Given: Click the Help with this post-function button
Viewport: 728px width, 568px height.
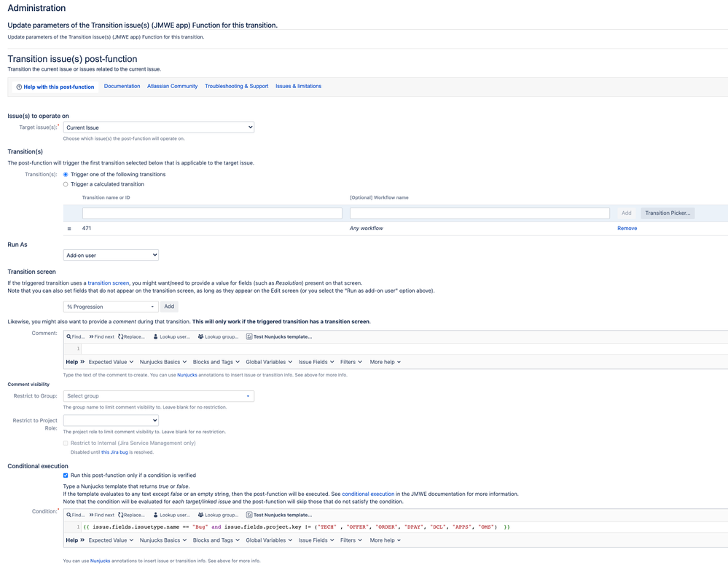Looking at the screenshot, I should pos(55,87).
